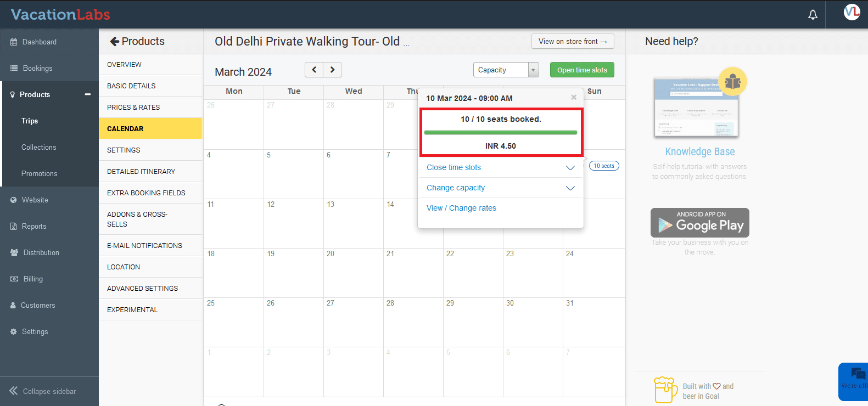Click the notification bell icon

813,15
